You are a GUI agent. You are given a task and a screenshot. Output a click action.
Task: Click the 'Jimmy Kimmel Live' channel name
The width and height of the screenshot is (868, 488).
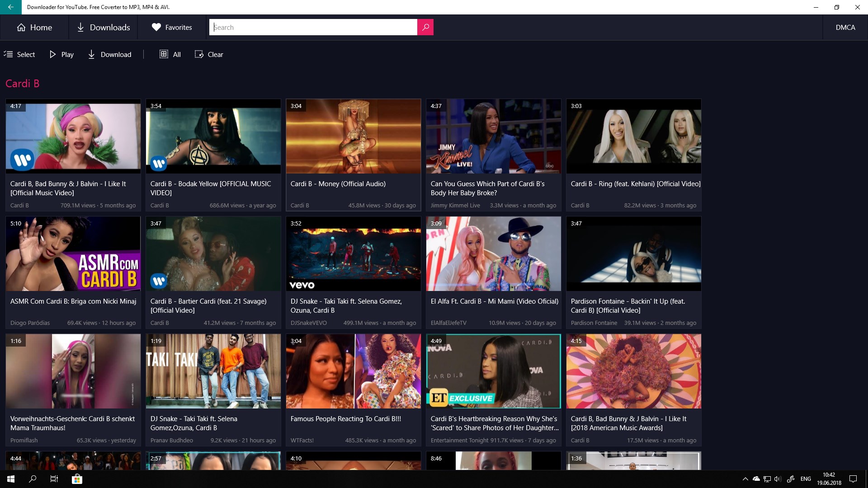pyautogui.click(x=455, y=206)
